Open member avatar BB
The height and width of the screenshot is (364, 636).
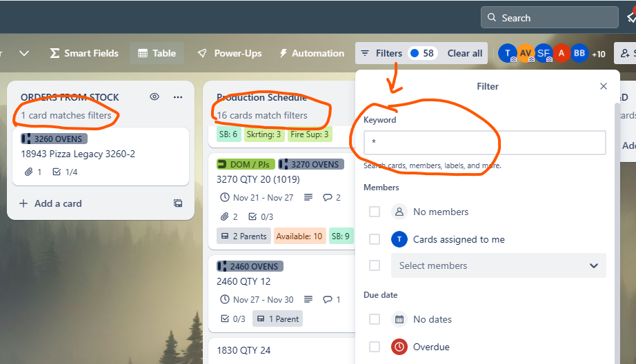coord(579,53)
